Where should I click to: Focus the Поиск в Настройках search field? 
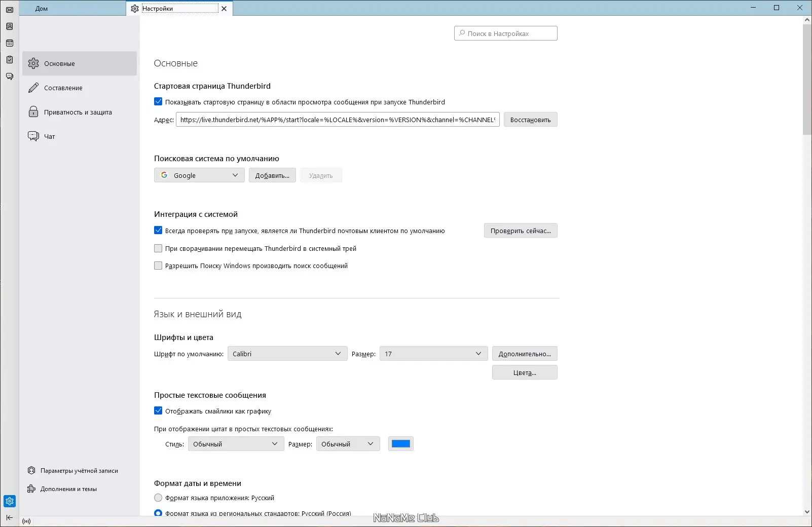point(506,33)
